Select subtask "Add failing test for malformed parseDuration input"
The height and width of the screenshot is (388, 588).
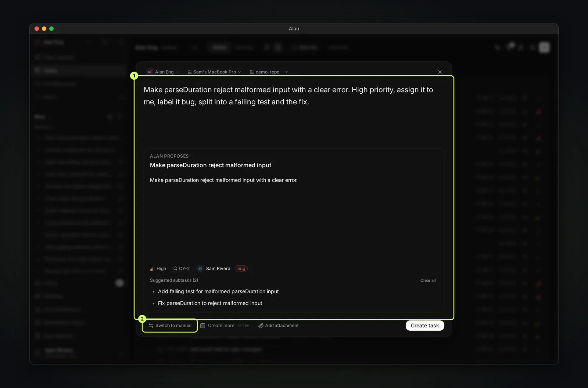coord(218,291)
